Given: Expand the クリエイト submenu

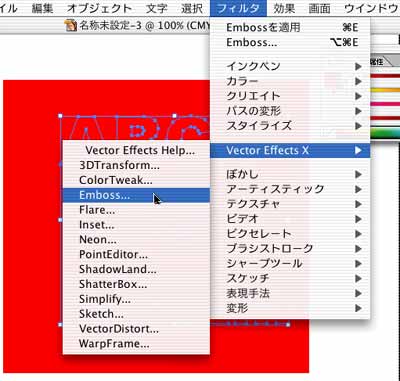Looking at the screenshot, I should pyautogui.click(x=290, y=96).
